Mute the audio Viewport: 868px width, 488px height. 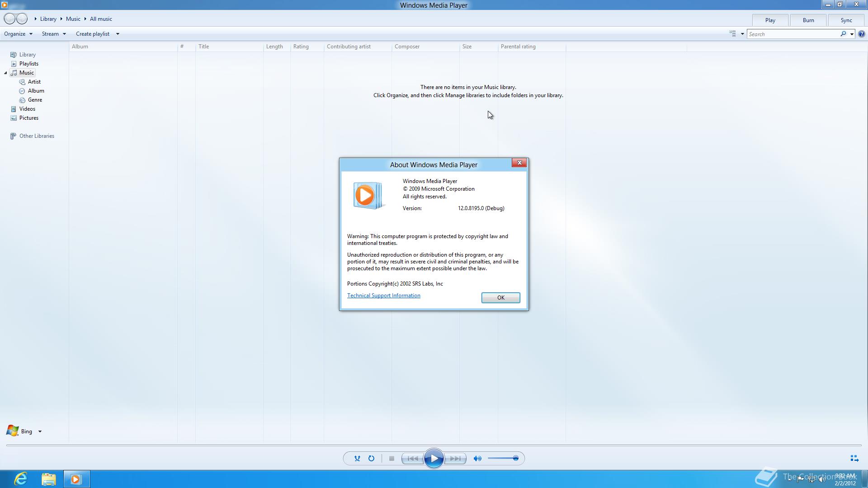pos(477,458)
